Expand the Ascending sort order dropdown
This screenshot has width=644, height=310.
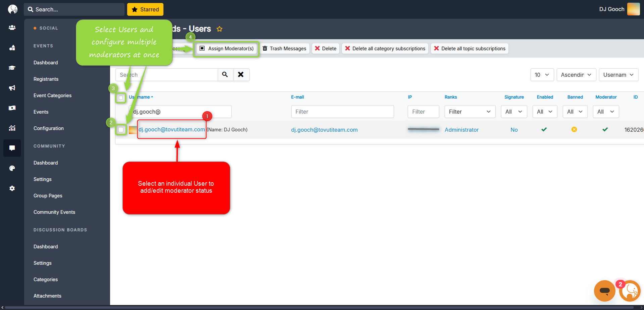[576, 75]
